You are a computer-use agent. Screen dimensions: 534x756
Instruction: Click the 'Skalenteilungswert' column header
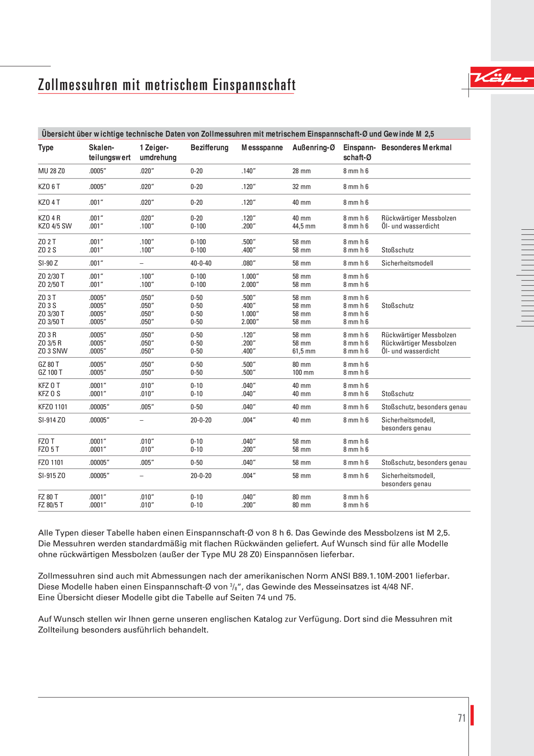[x=109, y=153]
